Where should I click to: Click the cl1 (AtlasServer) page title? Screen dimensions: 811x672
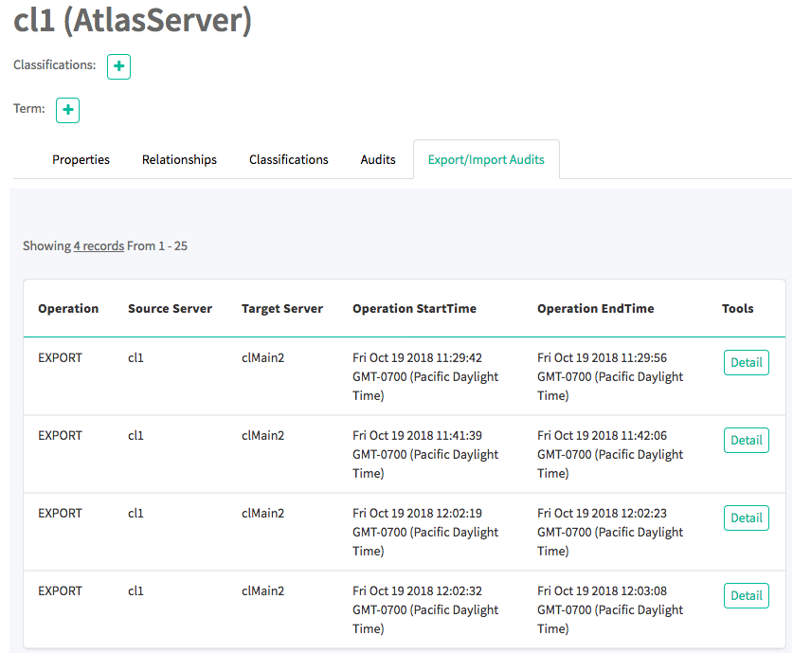133,21
